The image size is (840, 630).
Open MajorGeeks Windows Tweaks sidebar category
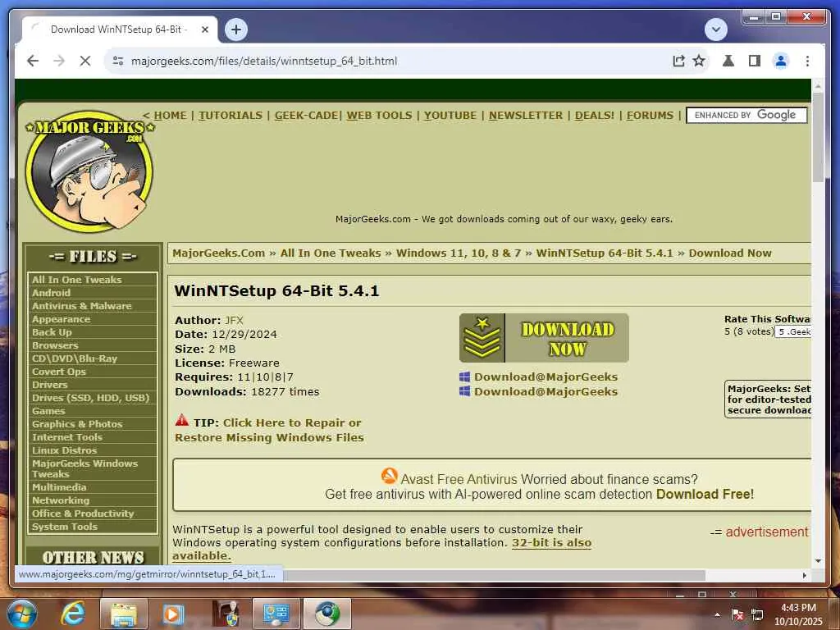click(x=84, y=468)
